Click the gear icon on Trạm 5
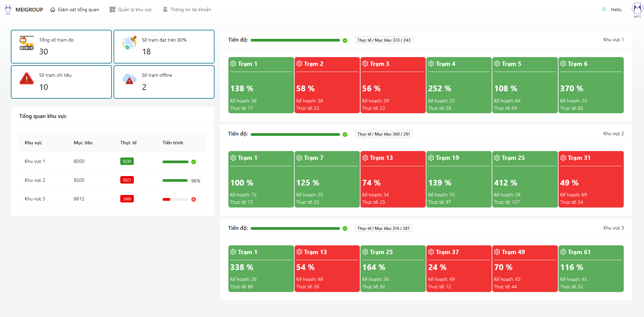644x317 pixels. 497,64
